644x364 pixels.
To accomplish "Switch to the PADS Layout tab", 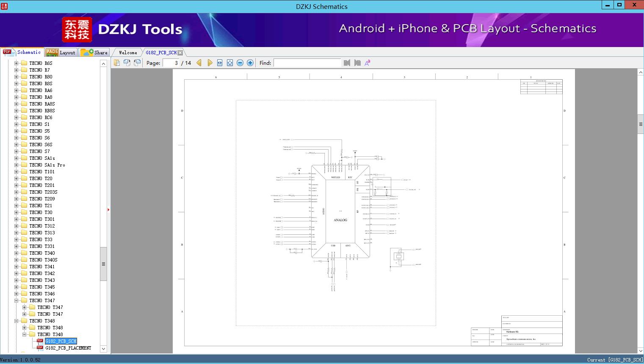I will [x=61, y=53].
